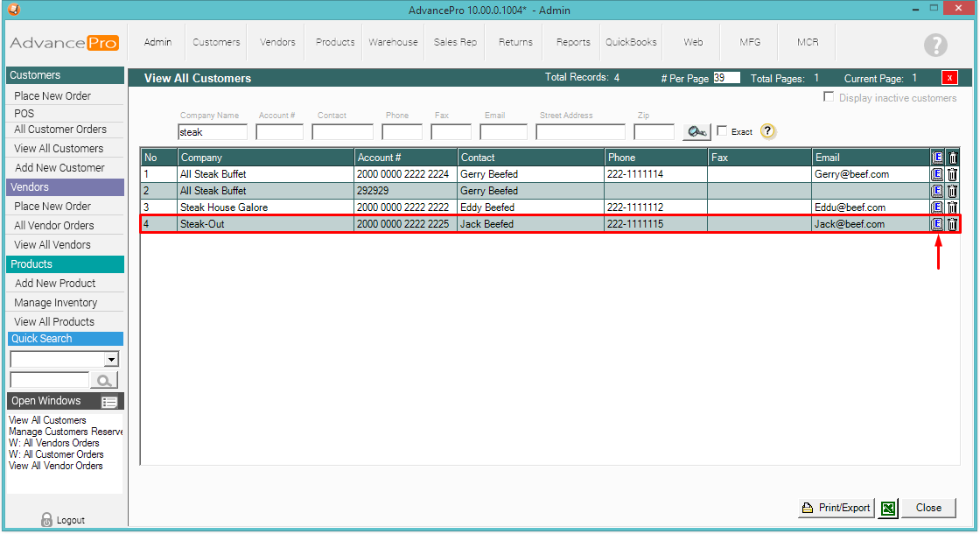Open the large help question mark icon
This screenshot has height=534, width=980.
(935, 46)
